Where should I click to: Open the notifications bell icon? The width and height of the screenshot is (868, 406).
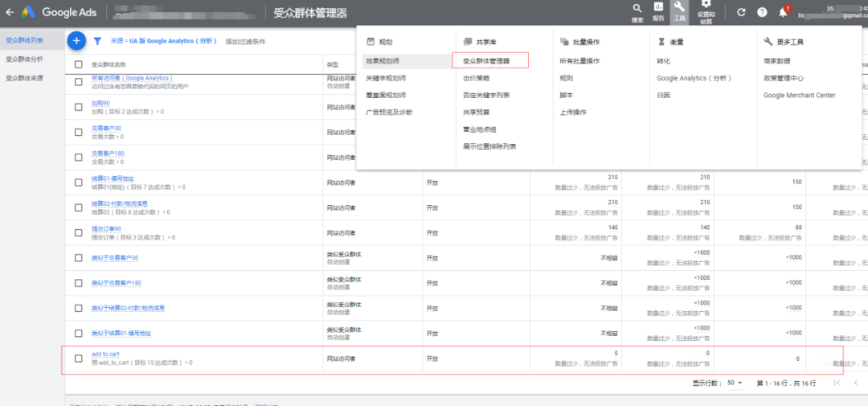click(x=784, y=12)
